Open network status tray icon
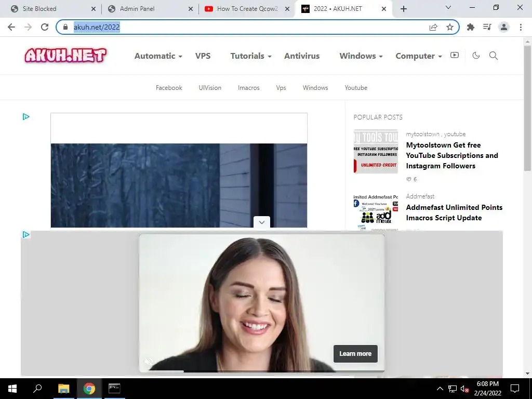The height and width of the screenshot is (399, 532). tap(453, 389)
